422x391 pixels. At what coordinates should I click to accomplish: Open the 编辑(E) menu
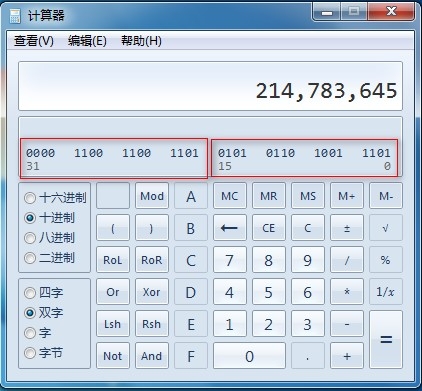[87, 41]
